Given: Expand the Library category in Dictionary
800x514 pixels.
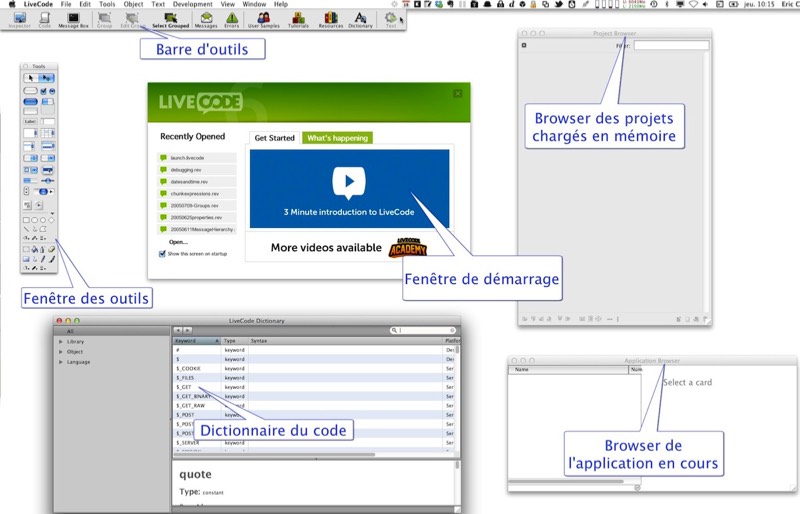Looking at the screenshot, I should click(61, 342).
